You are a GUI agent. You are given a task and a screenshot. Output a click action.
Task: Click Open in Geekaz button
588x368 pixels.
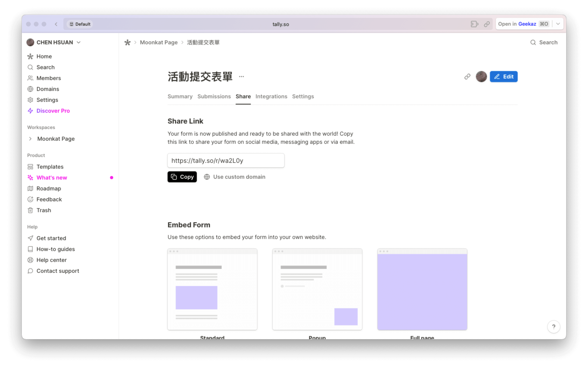tap(524, 24)
